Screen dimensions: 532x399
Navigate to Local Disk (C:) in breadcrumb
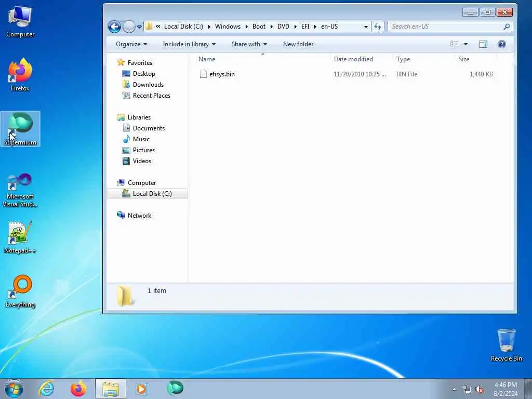coord(183,26)
